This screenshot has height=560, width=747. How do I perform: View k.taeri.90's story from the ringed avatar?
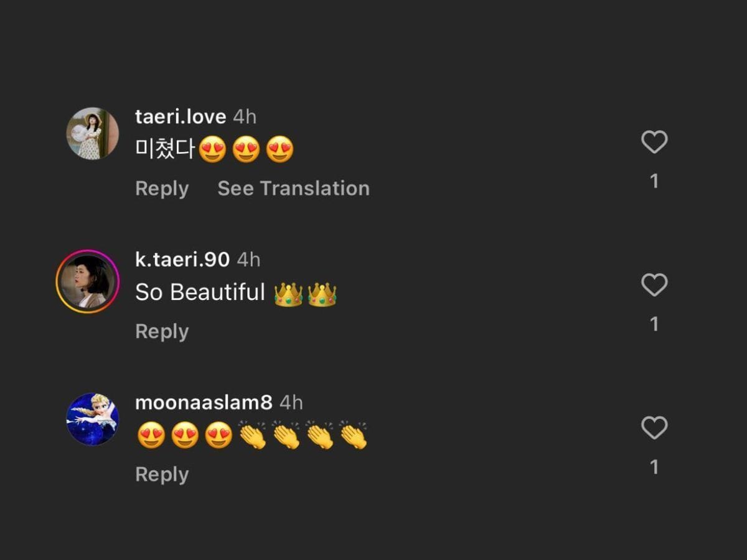pos(88,281)
